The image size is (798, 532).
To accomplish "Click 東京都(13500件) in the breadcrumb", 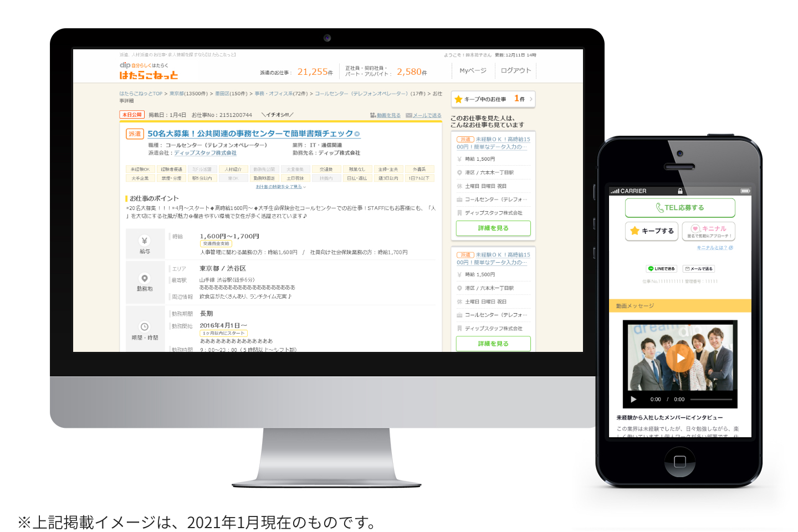I will click(x=188, y=94).
